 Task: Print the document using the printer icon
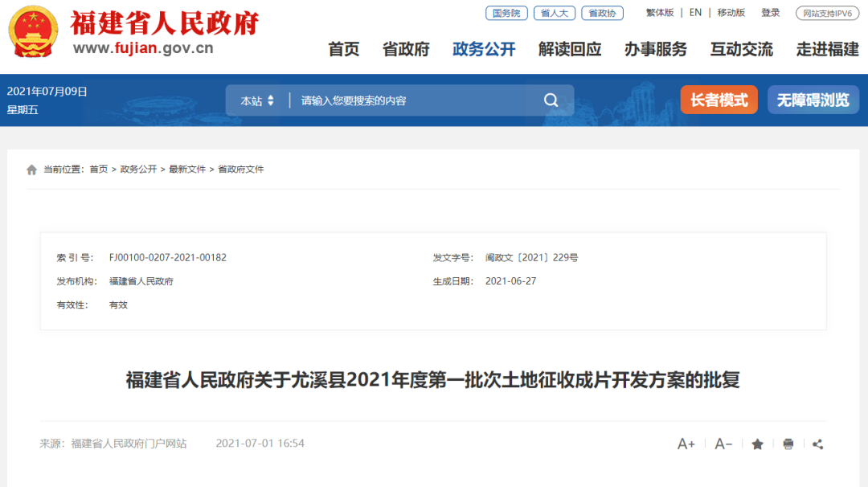coord(788,444)
